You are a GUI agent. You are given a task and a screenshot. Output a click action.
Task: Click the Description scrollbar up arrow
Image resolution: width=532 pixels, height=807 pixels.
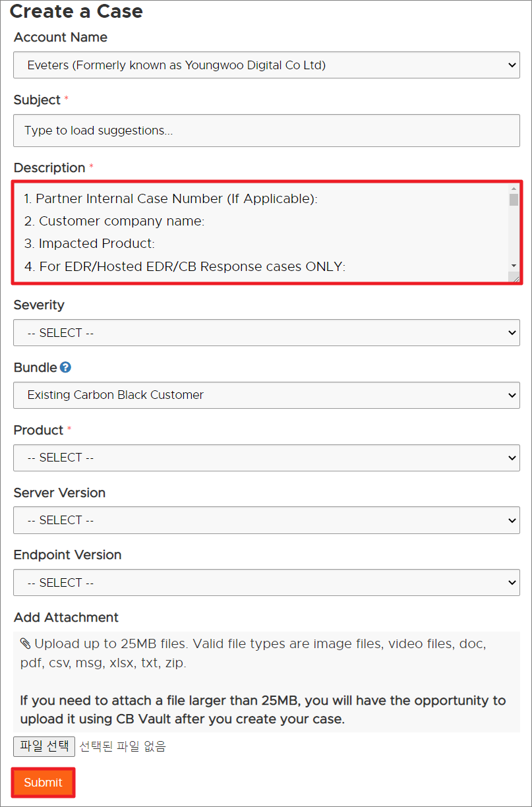pos(514,189)
